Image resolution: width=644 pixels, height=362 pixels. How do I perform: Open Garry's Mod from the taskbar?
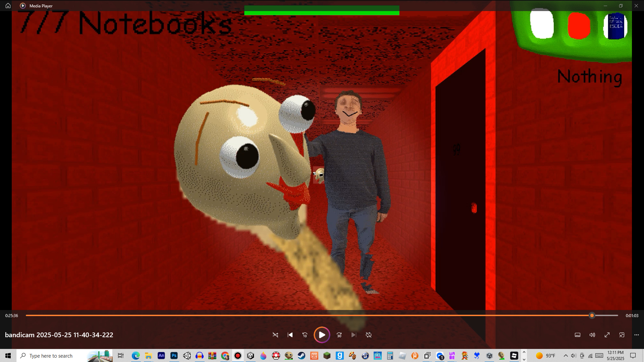pyautogui.click(x=340, y=356)
